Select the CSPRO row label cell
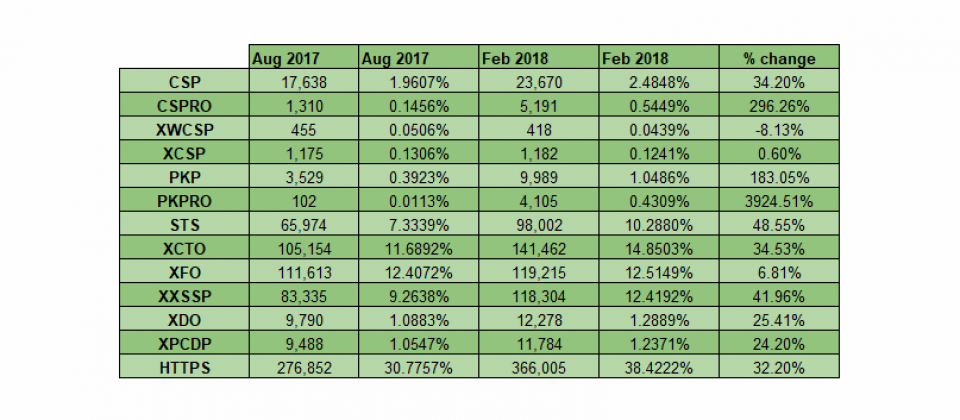Image resolution: width=960 pixels, height=420 pixels. click(x=184, y=105)
